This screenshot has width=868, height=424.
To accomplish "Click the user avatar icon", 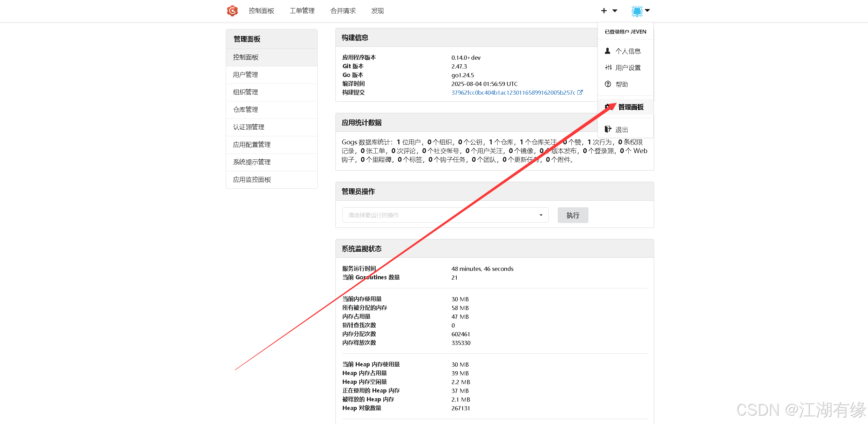I will pyautogui.click(x=637, y=10).
